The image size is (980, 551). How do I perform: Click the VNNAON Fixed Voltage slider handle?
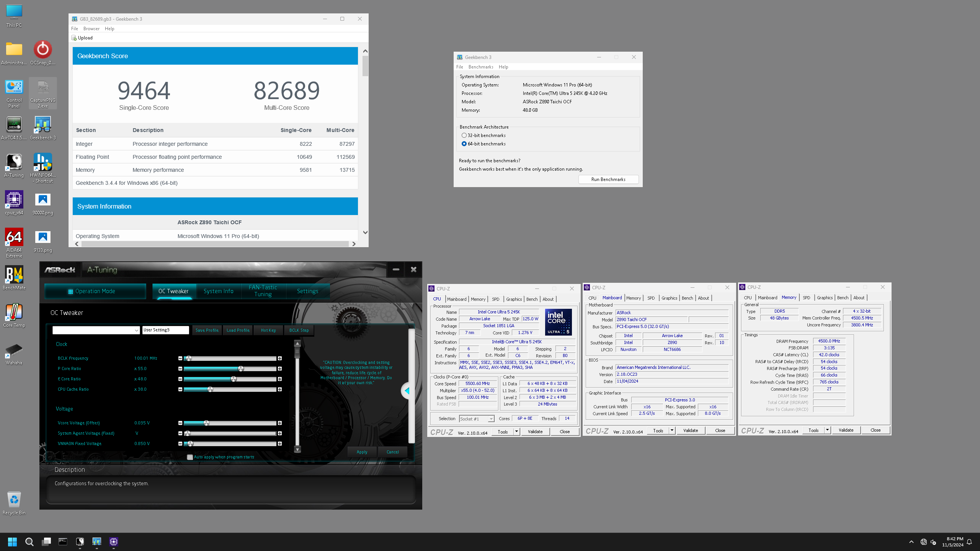point(190,444)
